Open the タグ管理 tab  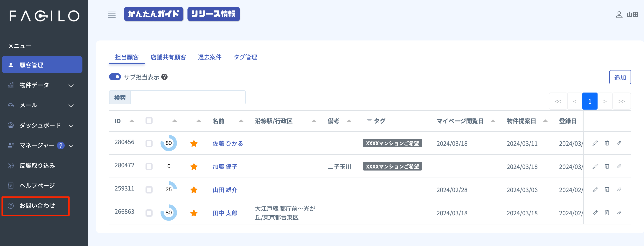(x=245, y=57)
